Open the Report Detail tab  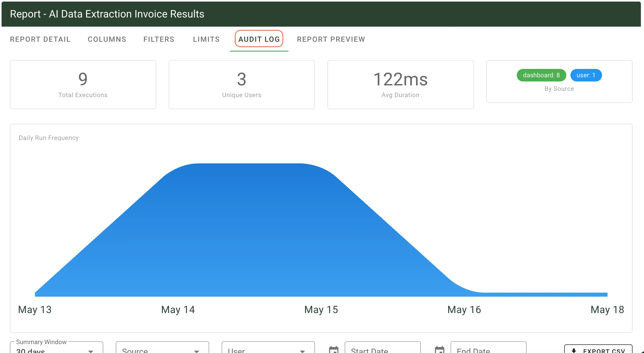40,39
